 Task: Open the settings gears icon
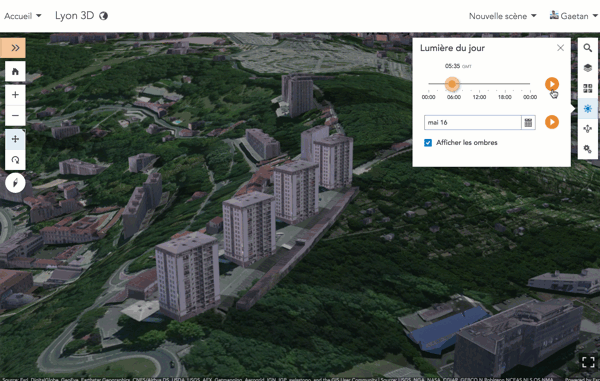(x=587, y=149)
